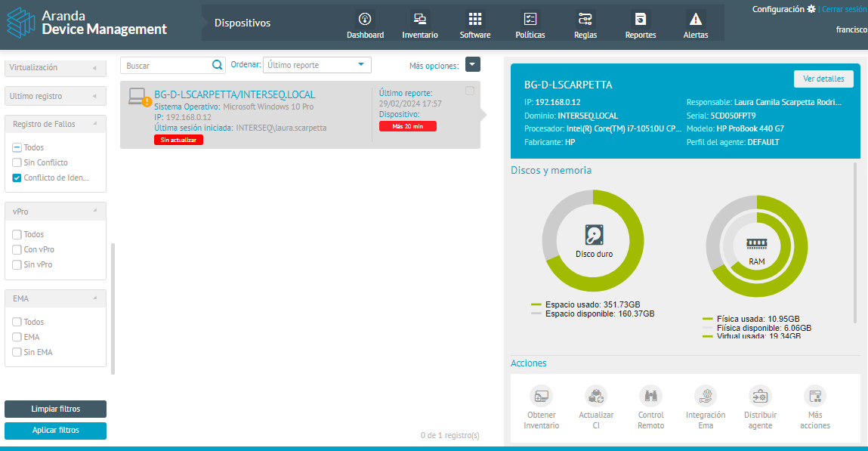Open the Reportes document icon
This screenshot has width=868, height=451.
click(641, 19)
